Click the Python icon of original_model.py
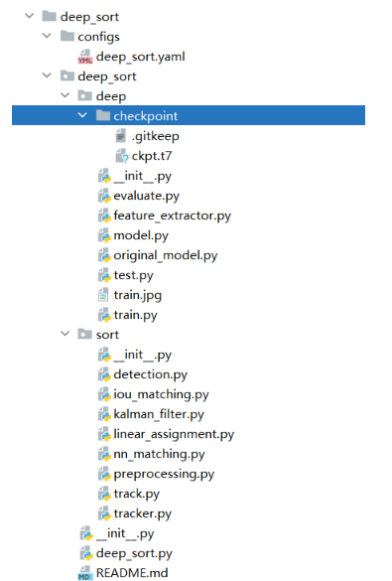 click(104, 255)
